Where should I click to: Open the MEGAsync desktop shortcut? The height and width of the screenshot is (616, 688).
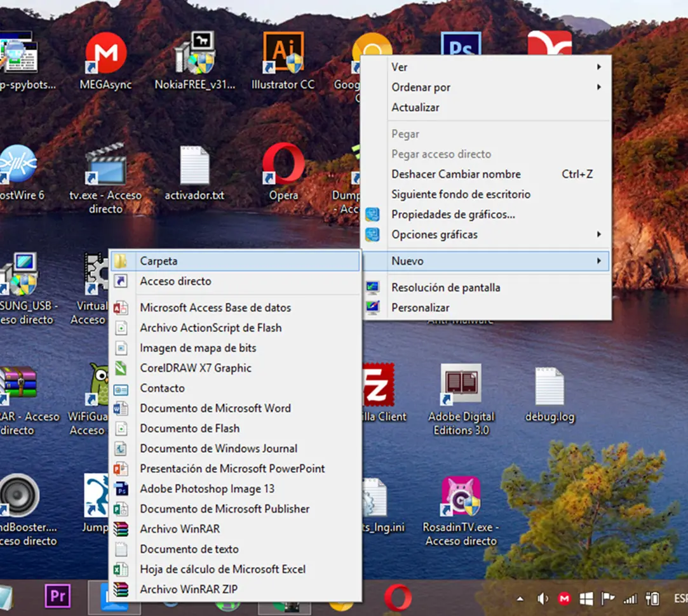(105, 53)
